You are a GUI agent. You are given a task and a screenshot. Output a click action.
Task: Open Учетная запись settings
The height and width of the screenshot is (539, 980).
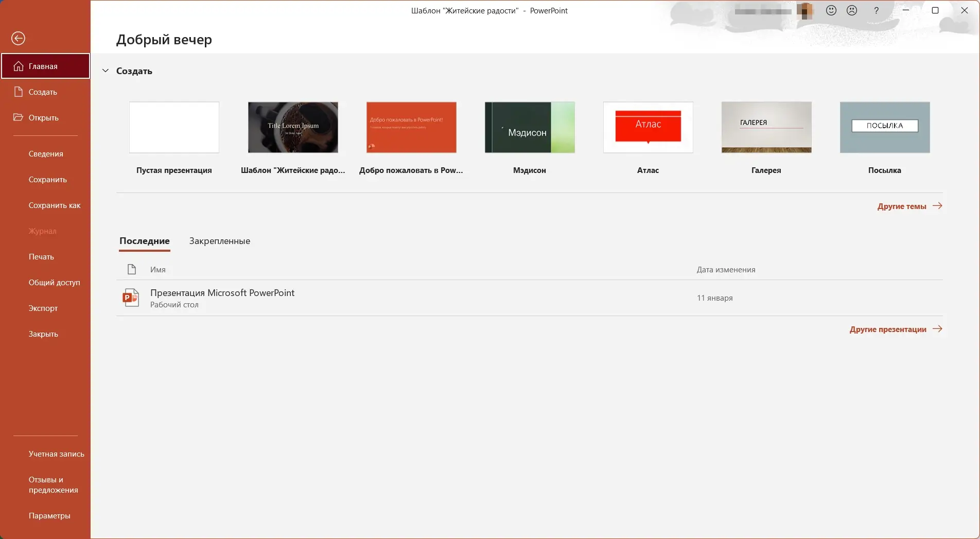click(56, 454)
